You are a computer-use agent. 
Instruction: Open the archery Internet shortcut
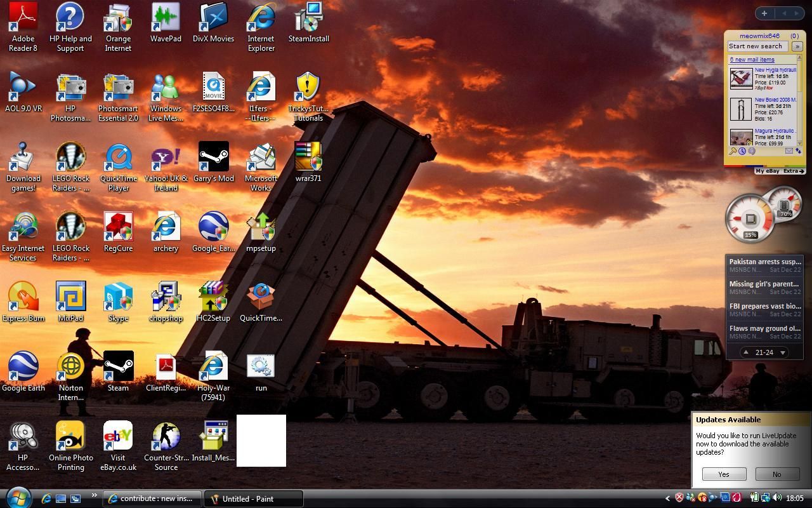tap(166, 232)
